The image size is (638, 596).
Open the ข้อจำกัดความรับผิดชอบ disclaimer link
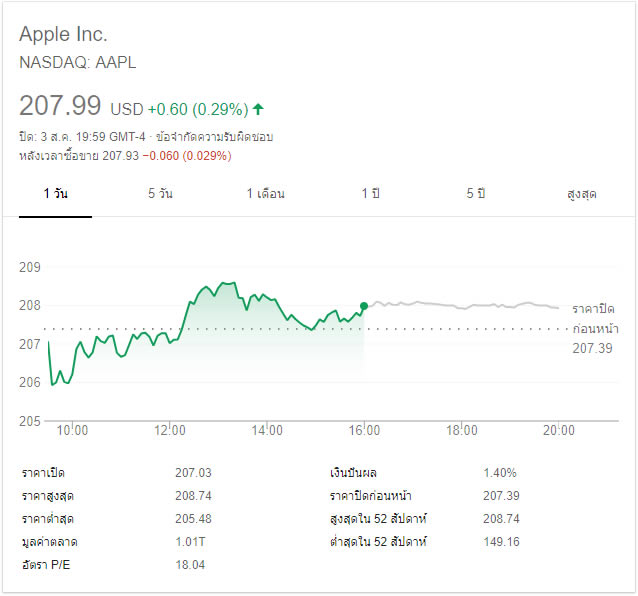click(x=214, y=136)
